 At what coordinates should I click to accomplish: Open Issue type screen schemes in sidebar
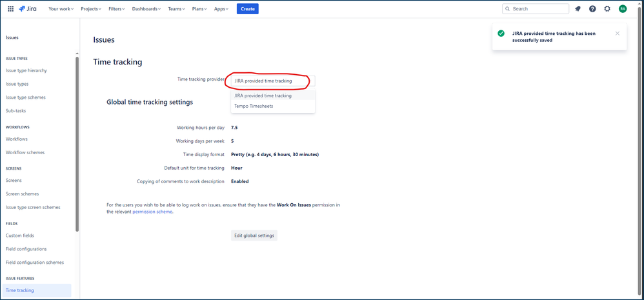(34, 208)
